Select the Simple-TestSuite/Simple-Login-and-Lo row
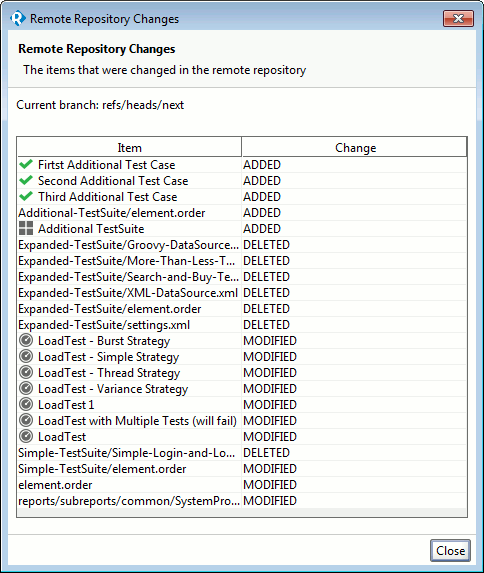This screenshot has width=484, height=573. coord(242,453)
